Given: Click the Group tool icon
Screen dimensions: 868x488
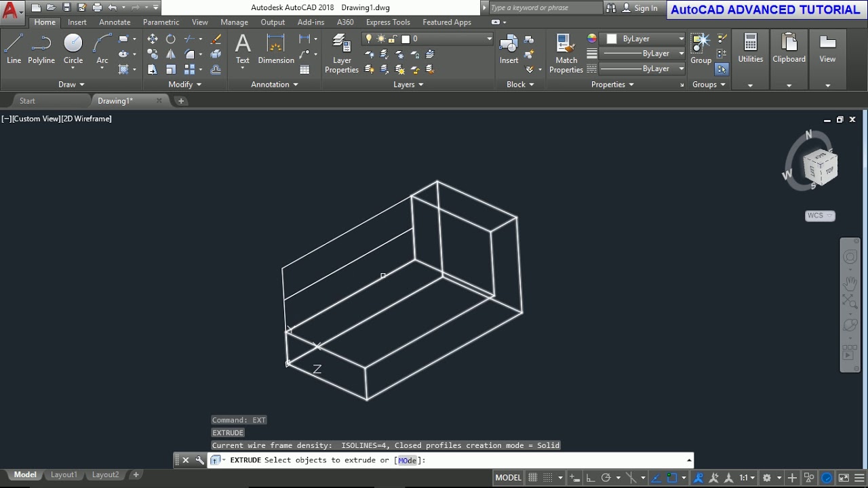Looking at the screenshot, I should pyautogui.click(x=701, y=49).
